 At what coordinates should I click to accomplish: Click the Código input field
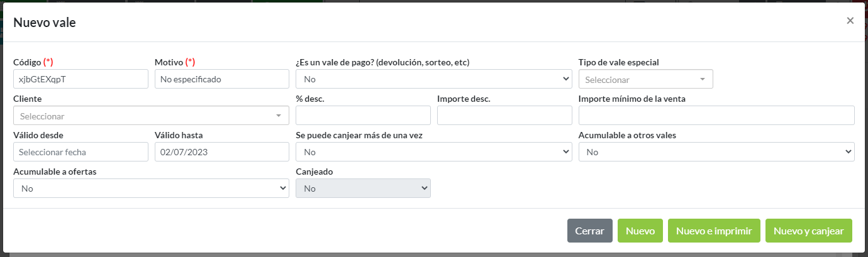click(x=81, y=79)
